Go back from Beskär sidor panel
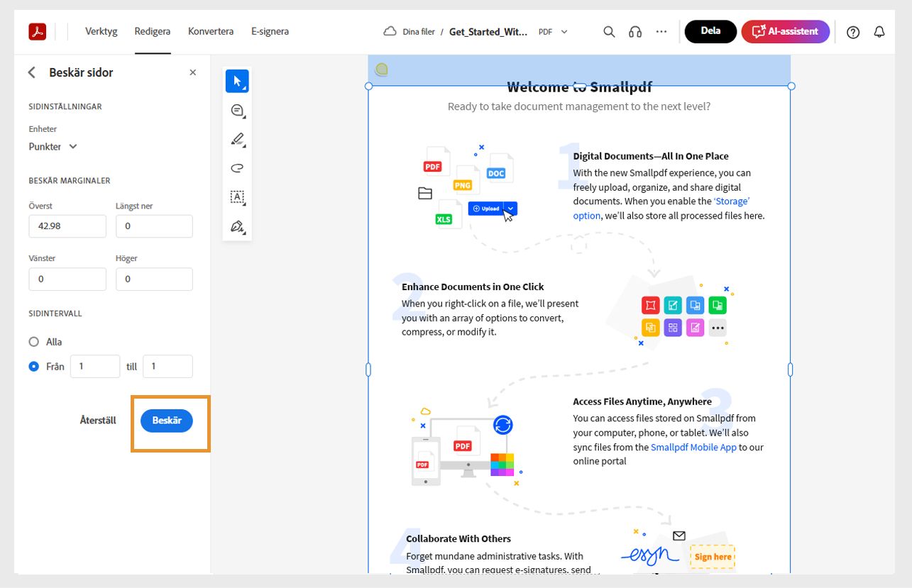The width and height of the screenshot is (912, 588). [31, 72]
